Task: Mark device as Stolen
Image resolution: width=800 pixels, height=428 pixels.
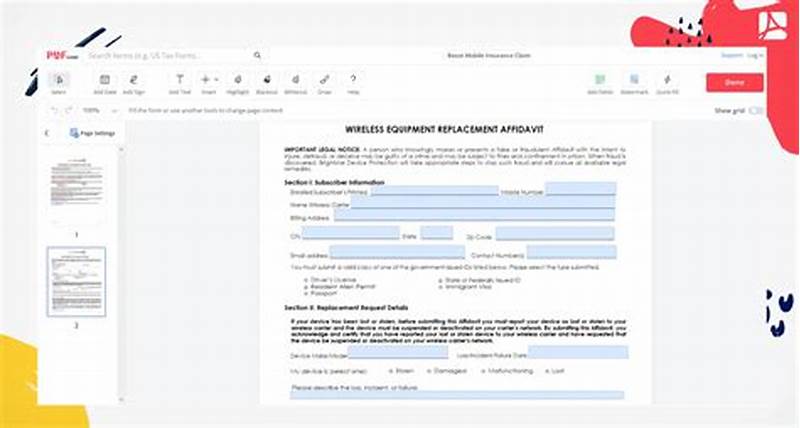Action: pyautogui.click(x=401, y=371)
